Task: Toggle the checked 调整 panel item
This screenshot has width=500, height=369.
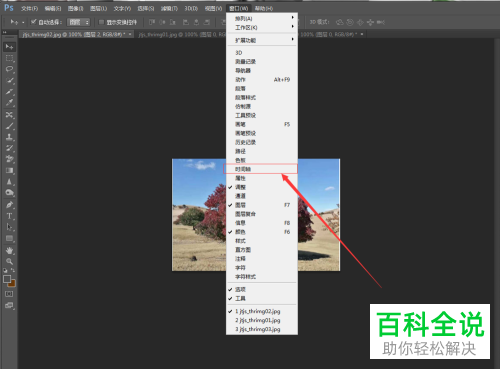Action: (x=262, y=187)
